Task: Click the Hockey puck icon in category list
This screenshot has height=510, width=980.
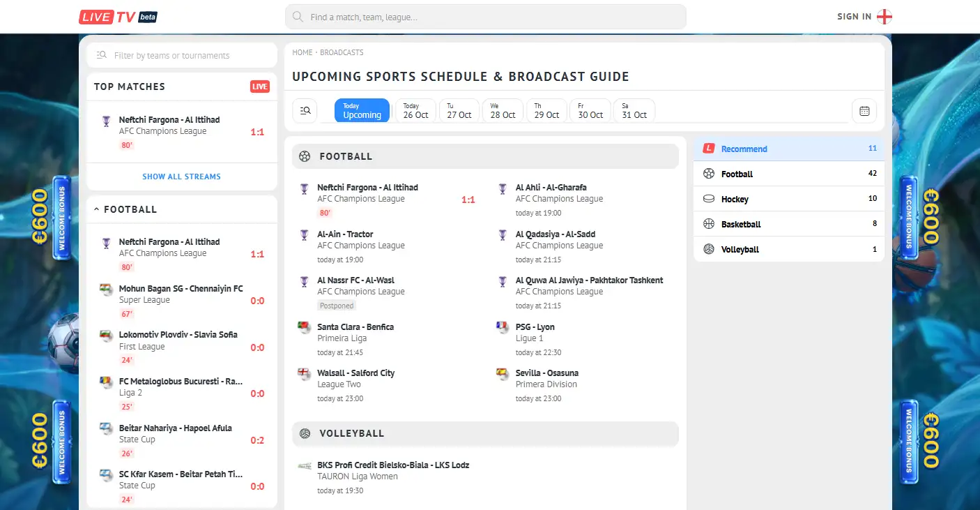Action: [x=709, y=199]
